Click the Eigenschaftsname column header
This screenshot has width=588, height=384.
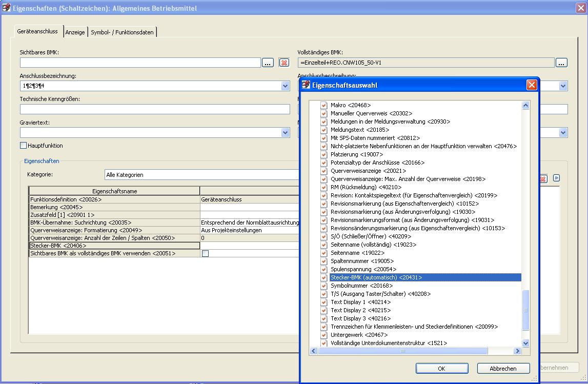point(114,191)
